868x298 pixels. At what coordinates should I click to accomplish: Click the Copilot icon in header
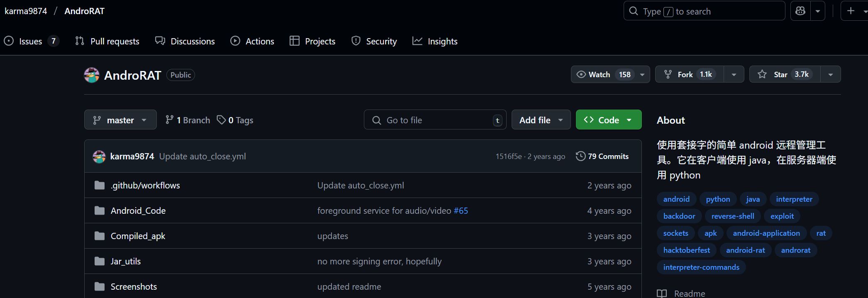tap(800, 11)
